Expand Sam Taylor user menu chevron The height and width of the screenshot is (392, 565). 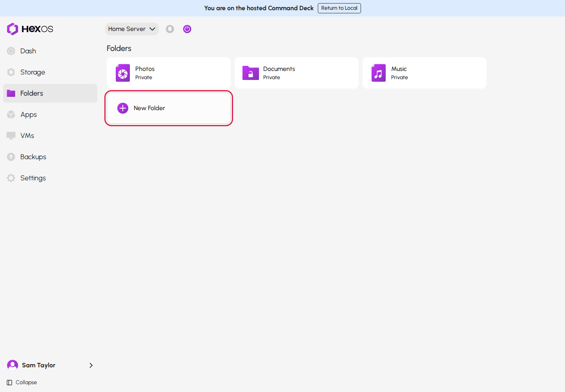pyautogui.click(x=91, y=365)
